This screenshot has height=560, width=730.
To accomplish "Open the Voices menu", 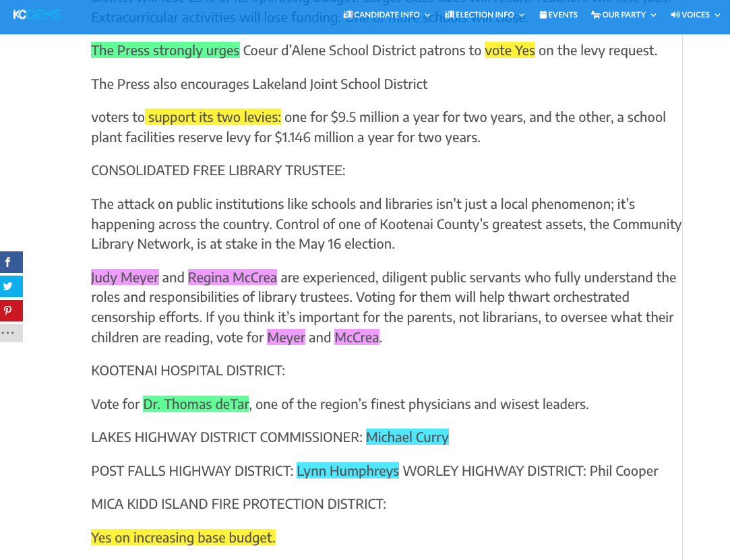I will coord(696,15).
